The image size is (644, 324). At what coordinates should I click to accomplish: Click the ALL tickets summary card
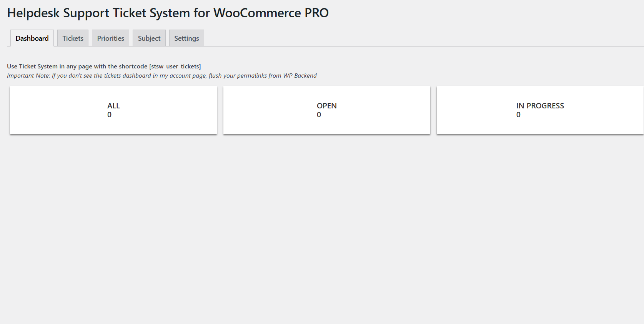click(x=113, y=110)
